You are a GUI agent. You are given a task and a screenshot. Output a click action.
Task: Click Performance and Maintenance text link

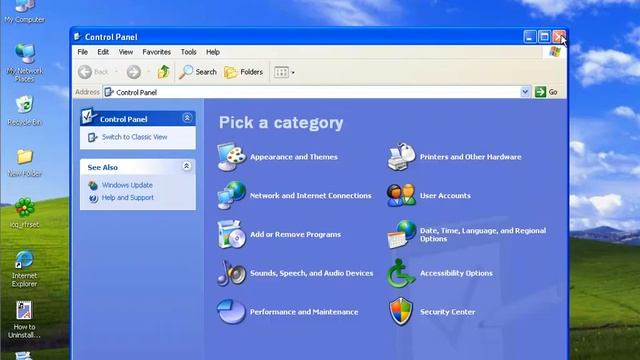click(304, 312)
